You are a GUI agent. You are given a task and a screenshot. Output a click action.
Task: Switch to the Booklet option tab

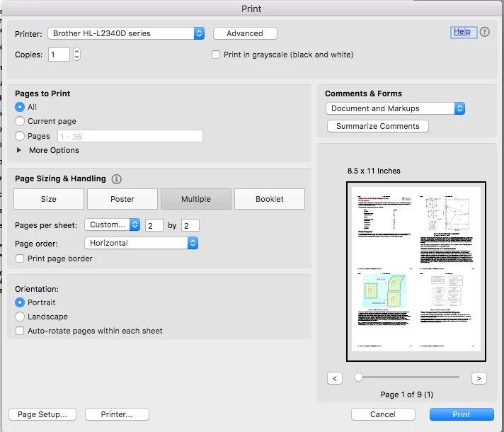270,199
